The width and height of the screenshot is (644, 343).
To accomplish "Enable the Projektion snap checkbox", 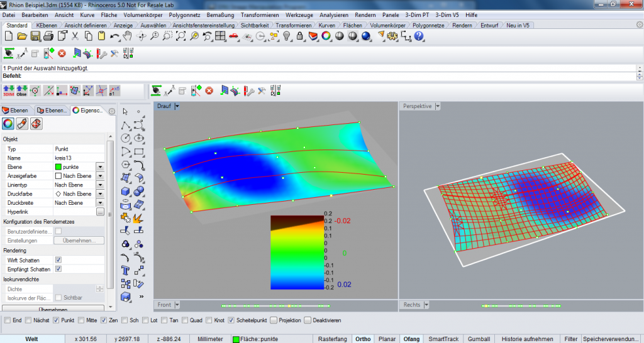I will pos(274,320).
